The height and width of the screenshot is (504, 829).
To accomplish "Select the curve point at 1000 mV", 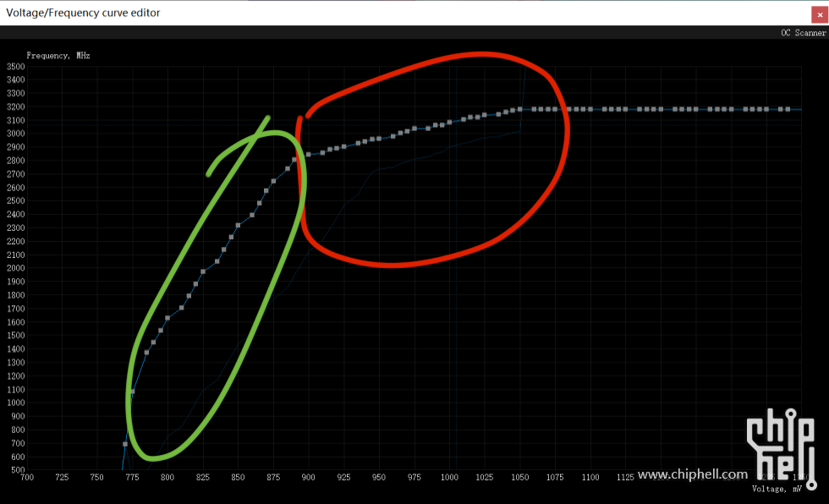I will [x=450, y=122].
